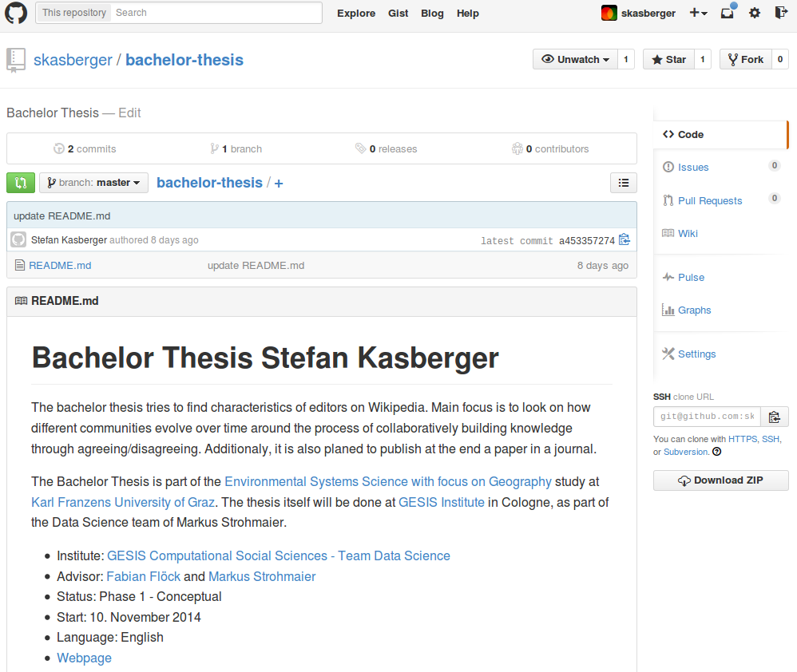The image size is (797, 672).
Task: Open Gist in the top navigation
Action: (x=398, y=14)
